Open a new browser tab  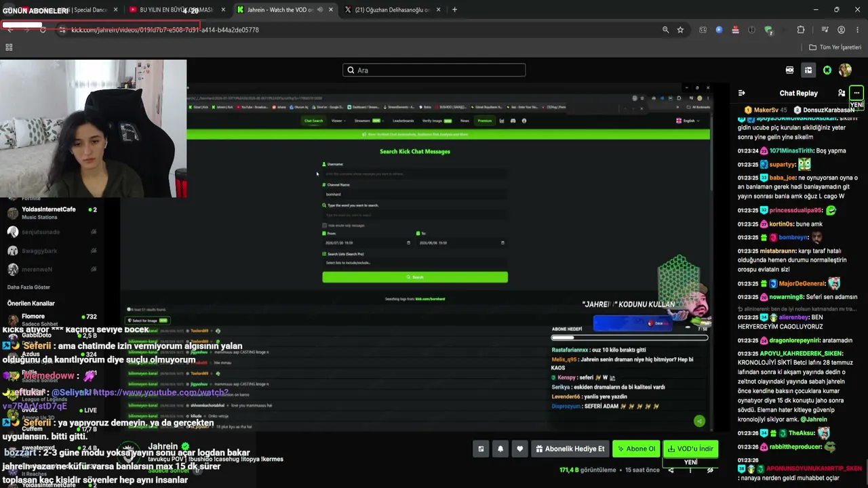point(454,9)
